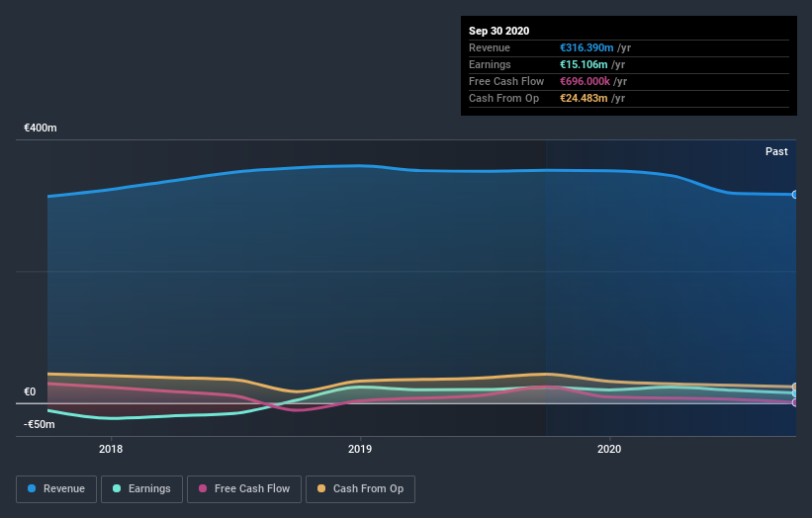
Task: Toggle the Cash From Op legend button
Action: point(360,489)
